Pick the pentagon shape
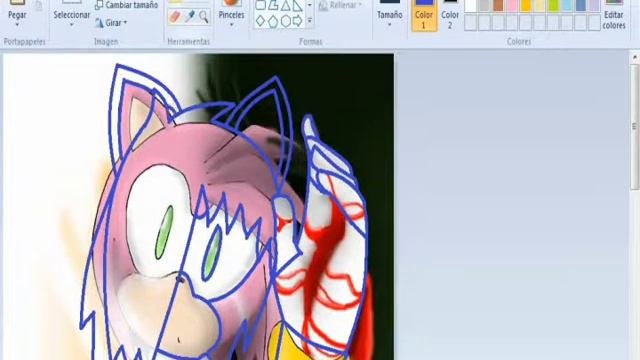The image size is (640, 360). (x=273, y=20)
